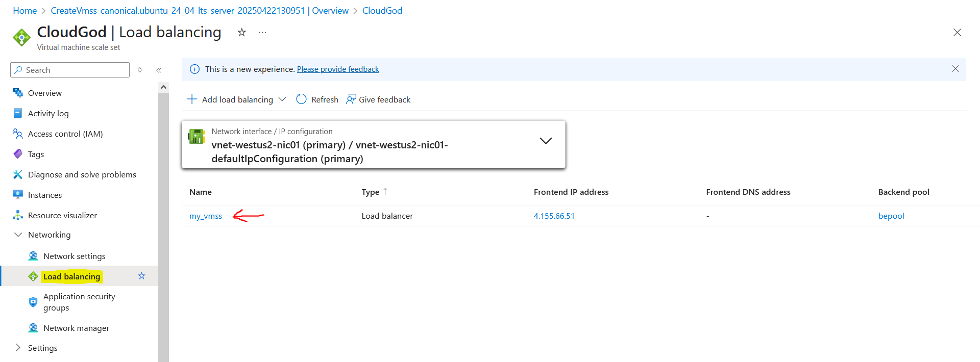The width and height of the screenshot is (980, 362).
Task: Click the Refresh circular arrow icon
Action: click(x=302, y=99)
